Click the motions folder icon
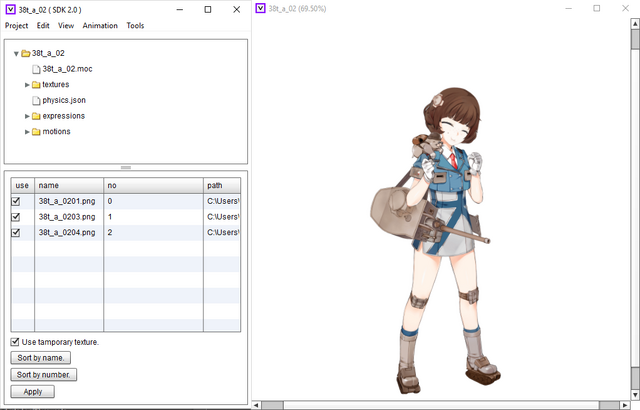The image size is (640, 410). pos(36,132)
